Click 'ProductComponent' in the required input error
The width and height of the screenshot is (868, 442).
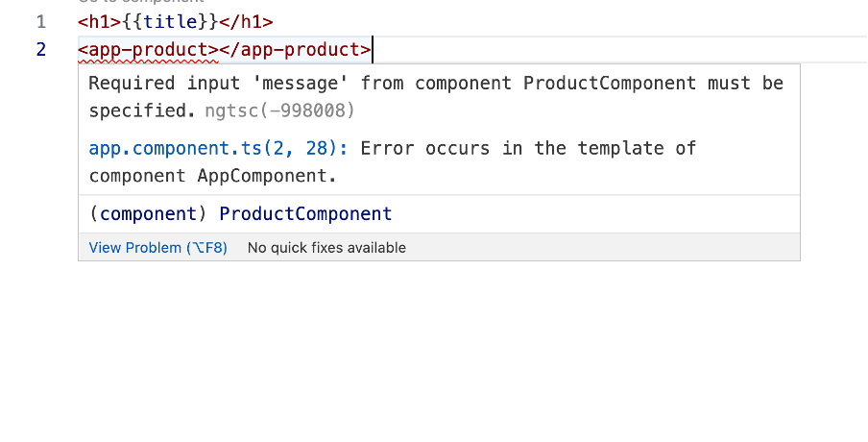610,83
